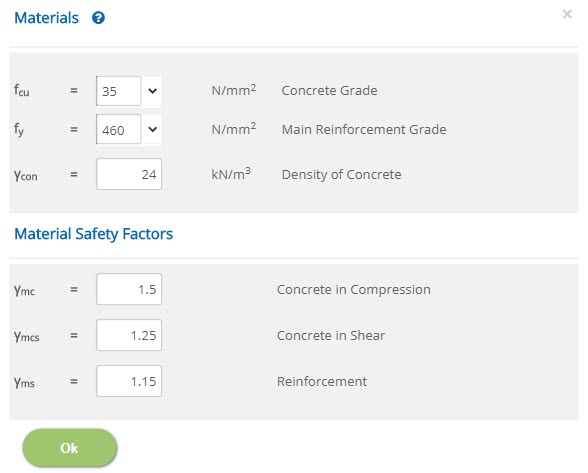This screenshot has width=588, height=473.
Task: Confirm with the green Ok button
Action: tap(70, 448)
